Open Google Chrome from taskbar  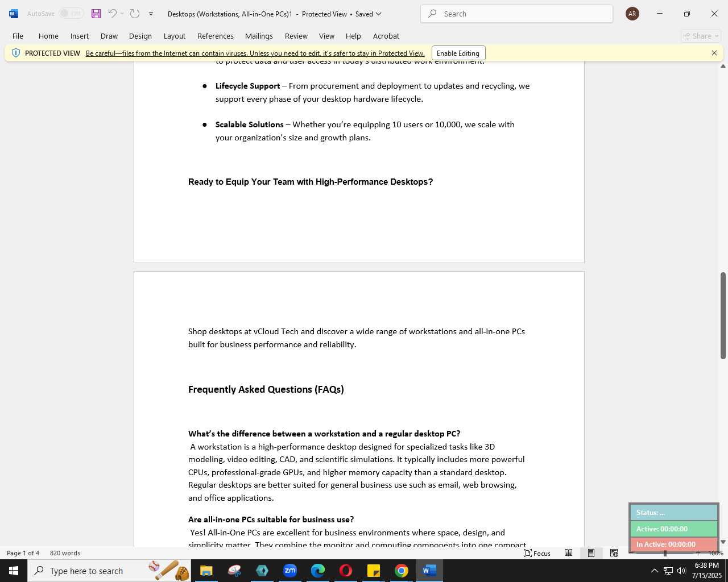tap(402, 571)
